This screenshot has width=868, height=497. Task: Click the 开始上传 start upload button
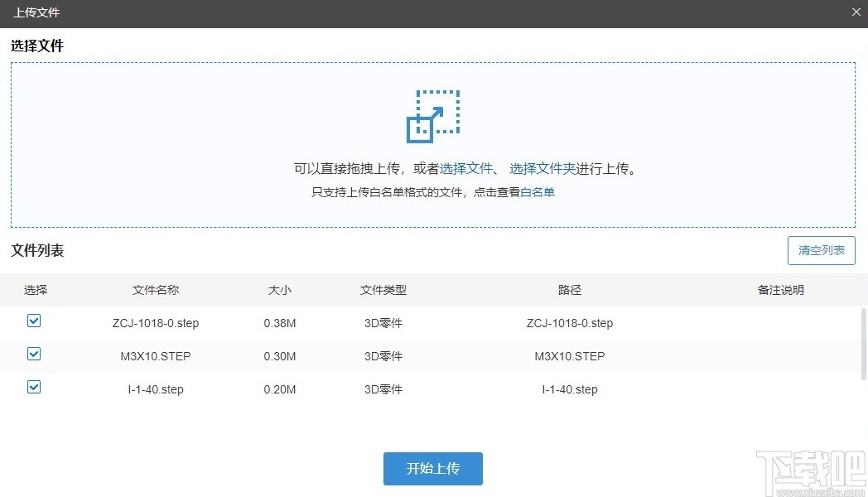[x=432, y=468]
